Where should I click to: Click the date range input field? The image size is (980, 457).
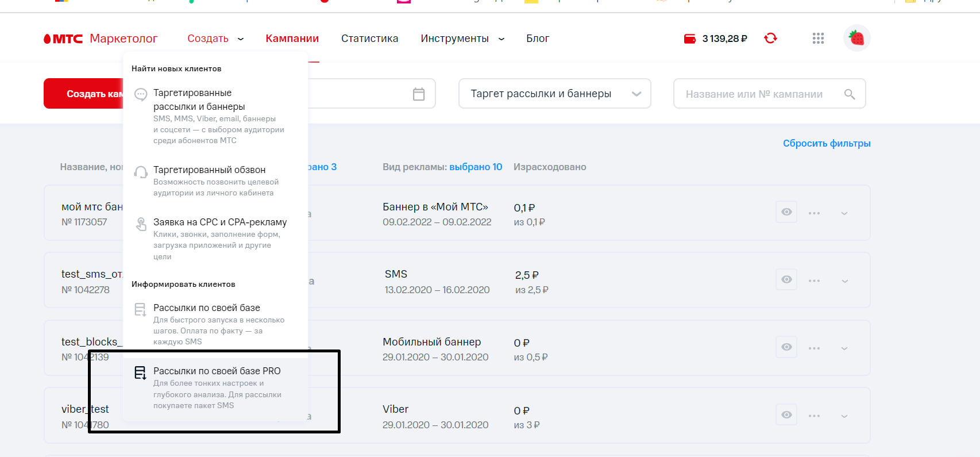pyautogui.click(x=372, y=94)
